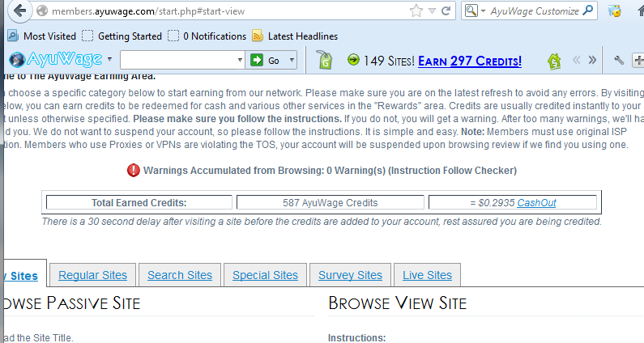Viewport: 644px width, 343px height.
Task: Bookmark this page with the star icon
Action: tap(416, 11)
